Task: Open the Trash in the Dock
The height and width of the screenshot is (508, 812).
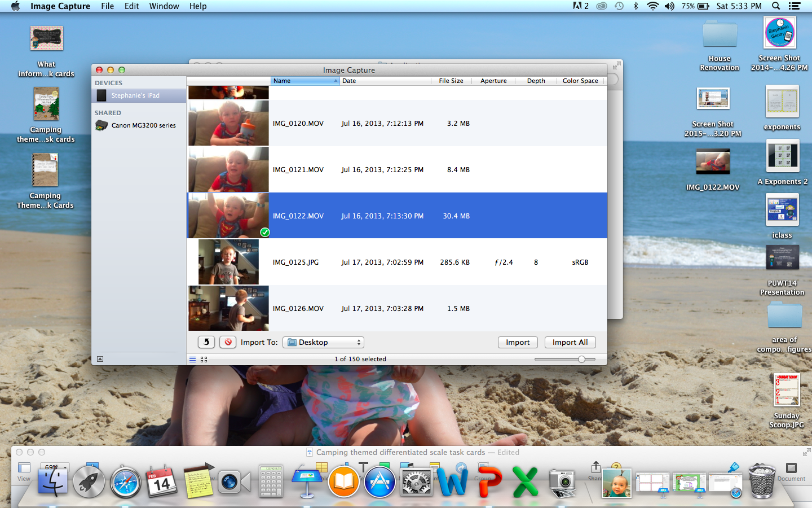Action: 761,481
